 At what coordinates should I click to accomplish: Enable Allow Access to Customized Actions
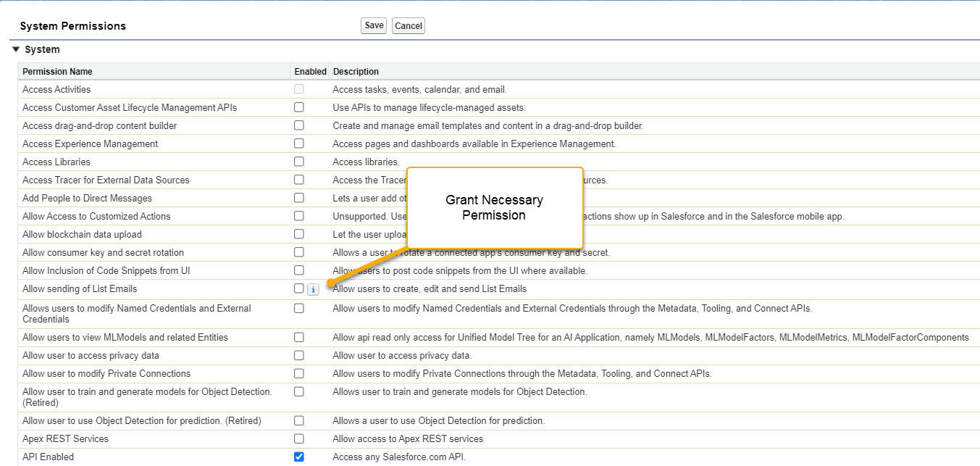[298, 215]
